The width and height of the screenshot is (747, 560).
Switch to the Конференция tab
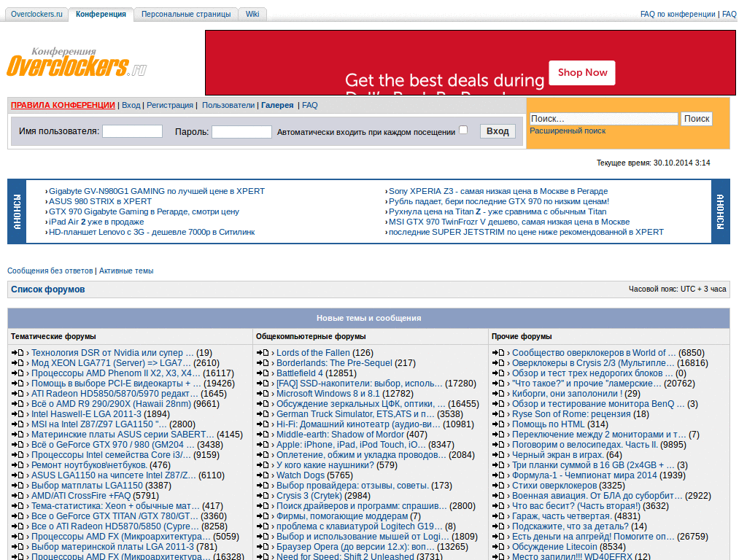coord(101,15)
